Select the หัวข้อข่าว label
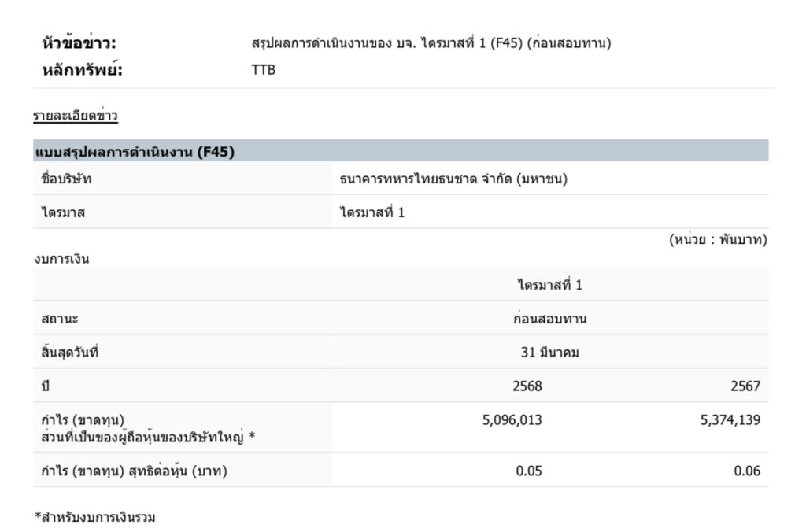Image resolution: width=806 pixels, height=532 pixels. [83, 43]
